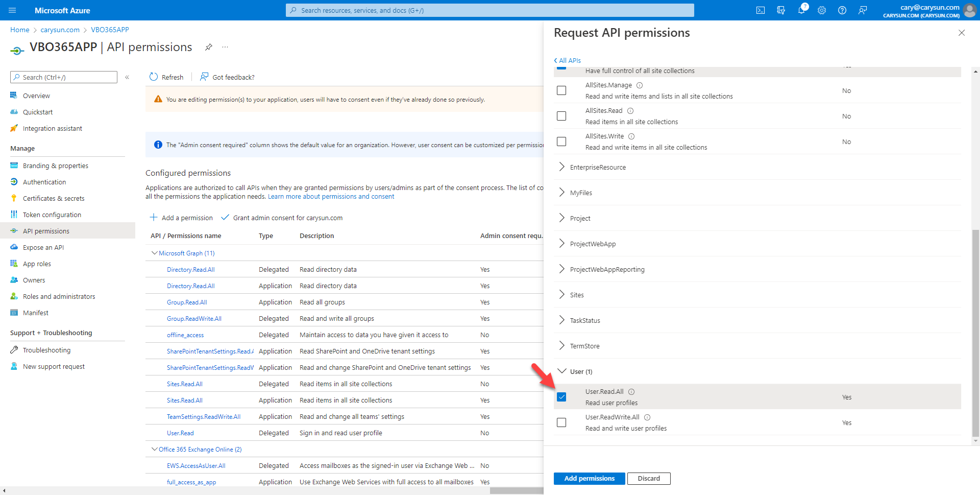Click the panel scrollbar down arrow

(x=975, y=441)
